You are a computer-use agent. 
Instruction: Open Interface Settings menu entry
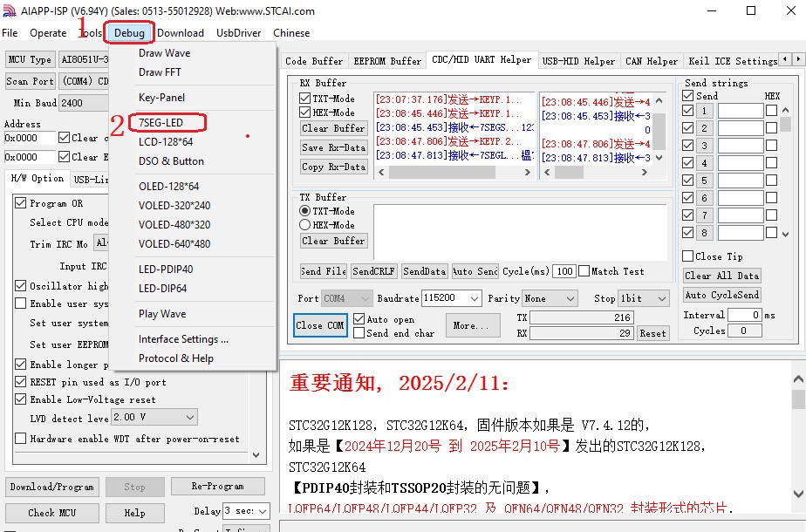(x=183, y=339)
